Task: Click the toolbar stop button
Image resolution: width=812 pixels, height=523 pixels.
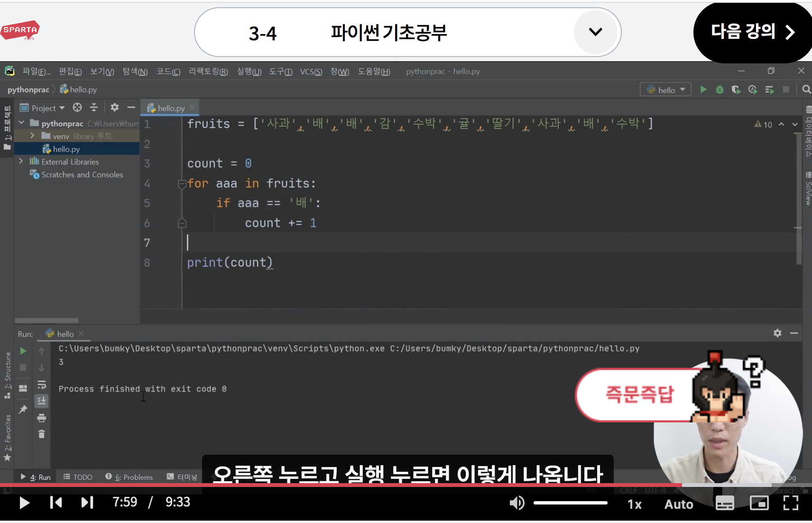Action: coord(786,89)
